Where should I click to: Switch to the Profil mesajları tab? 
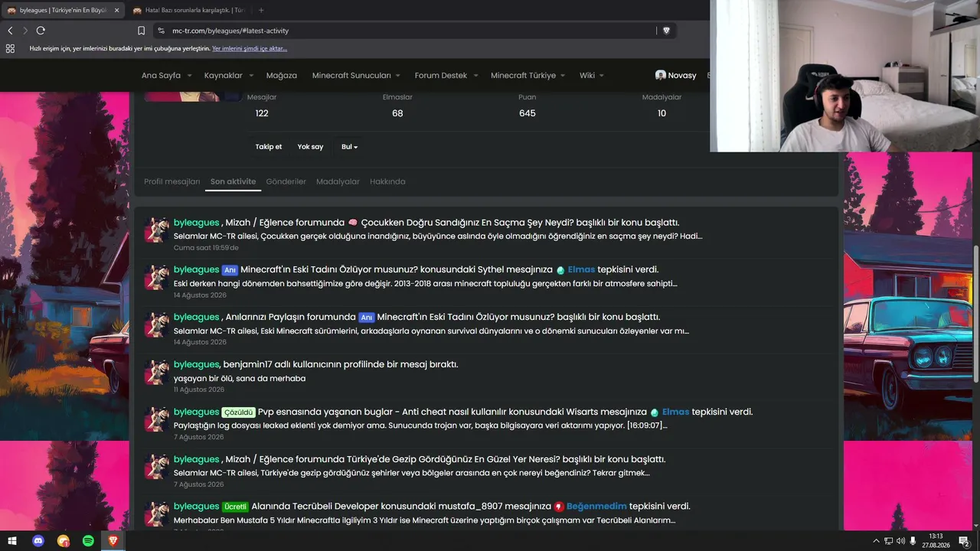click(x=171, y=181)
